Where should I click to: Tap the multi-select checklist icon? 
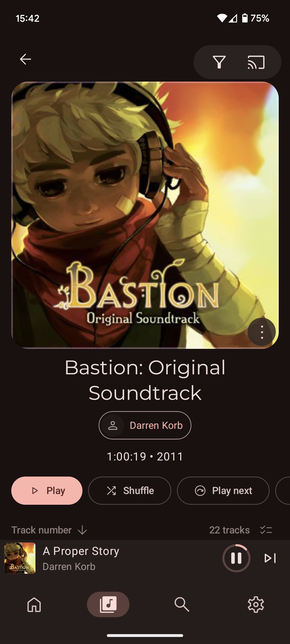(x=266, y=530)
